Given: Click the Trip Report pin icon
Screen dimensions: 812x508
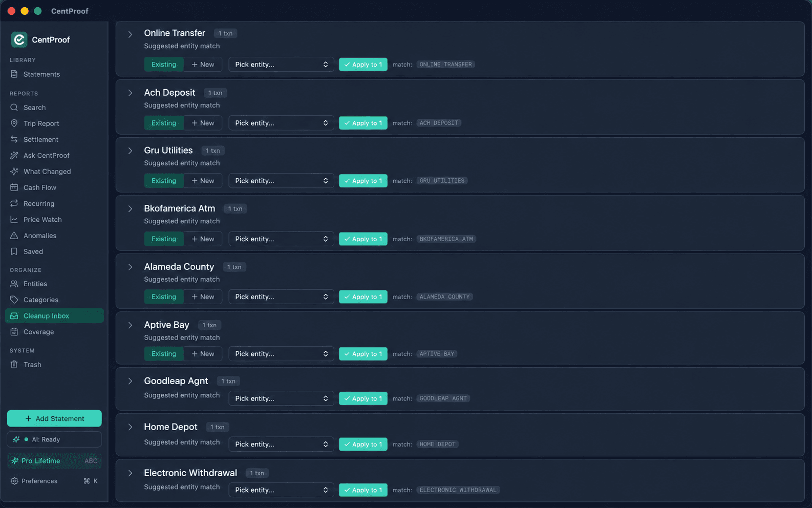Looking at the screenshot, I should pos(14,123).
